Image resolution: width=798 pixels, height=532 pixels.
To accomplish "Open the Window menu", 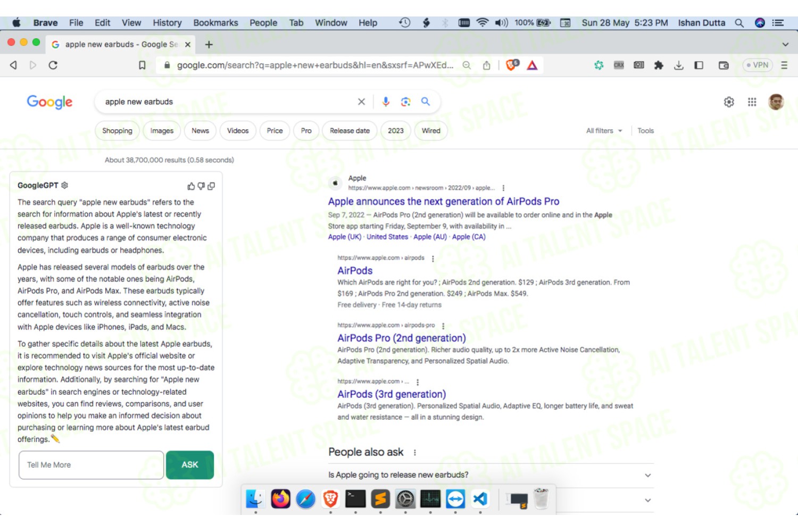I will pyautogui.click(x=331, y=22).
